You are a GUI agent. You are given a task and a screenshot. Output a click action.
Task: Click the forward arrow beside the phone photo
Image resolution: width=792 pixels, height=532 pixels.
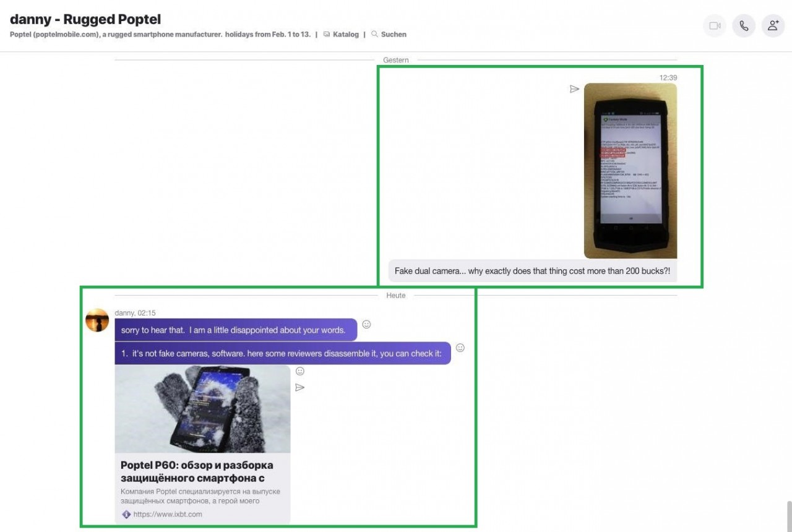pos(574,89)
